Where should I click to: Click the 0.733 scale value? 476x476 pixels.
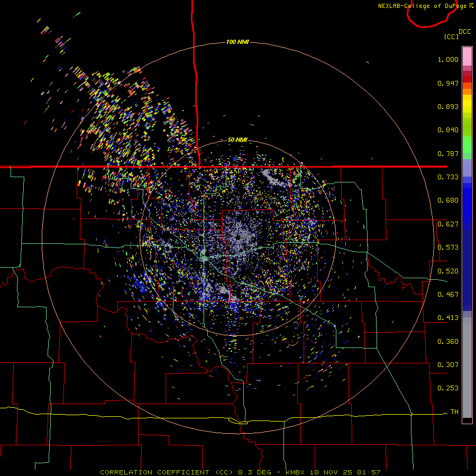[x=448, y=177]
